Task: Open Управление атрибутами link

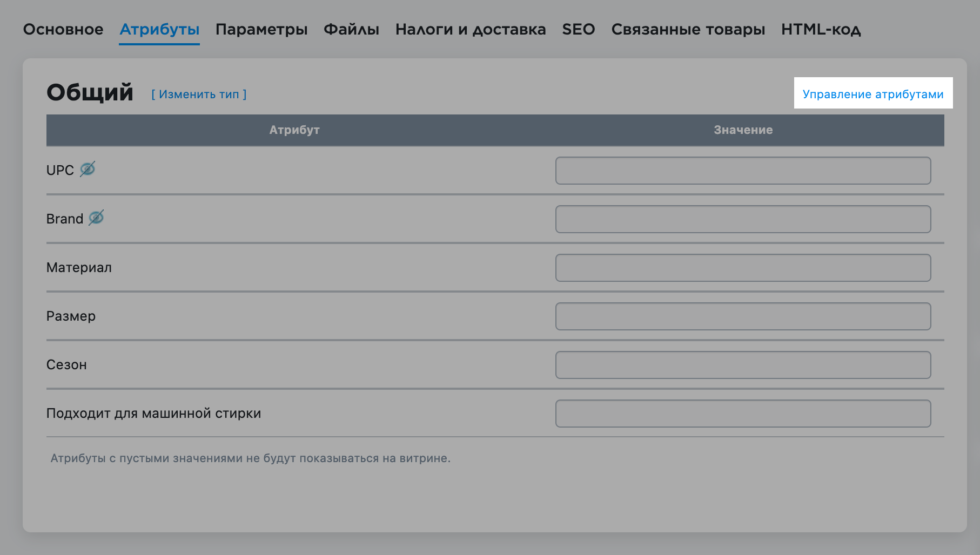Action: [x=873, y=94]
